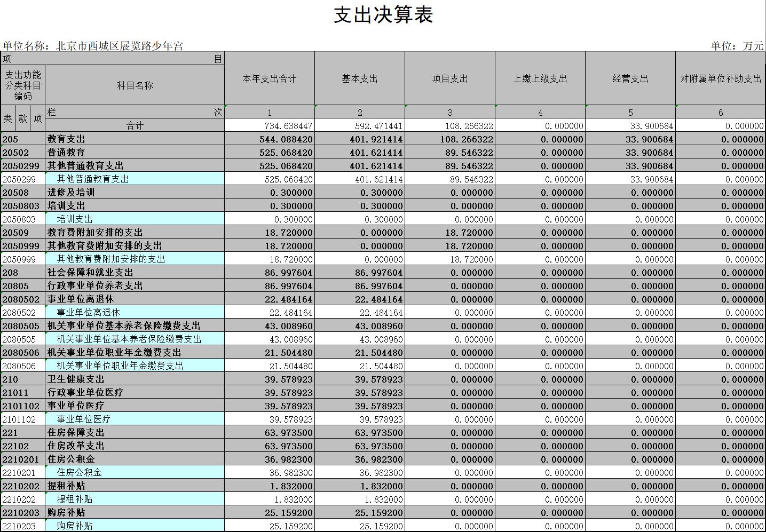Click the 住房保障支出 row name
766x532 pixels.
(135, 433)
